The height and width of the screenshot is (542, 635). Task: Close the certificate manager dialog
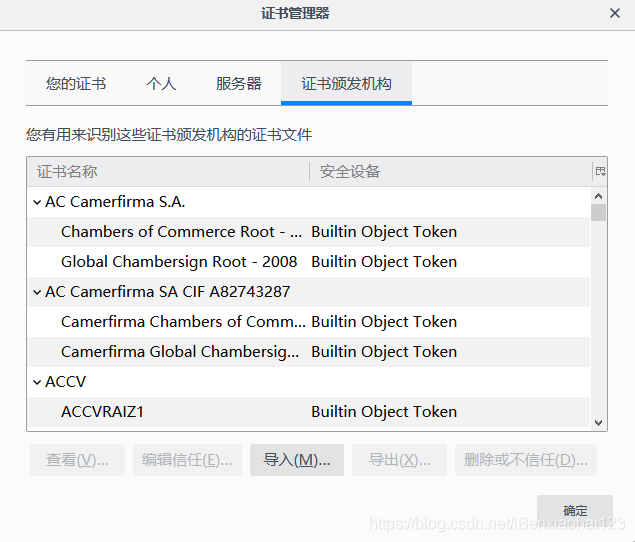coord(614,13)
